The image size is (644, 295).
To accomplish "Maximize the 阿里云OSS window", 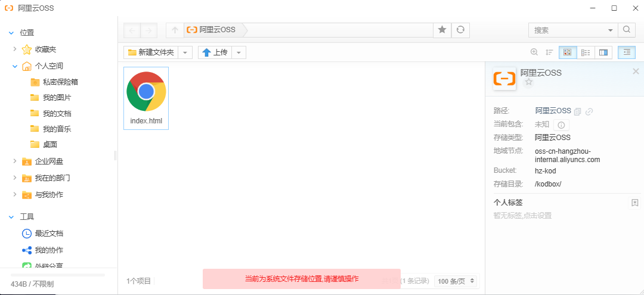I will coord(614,8).
